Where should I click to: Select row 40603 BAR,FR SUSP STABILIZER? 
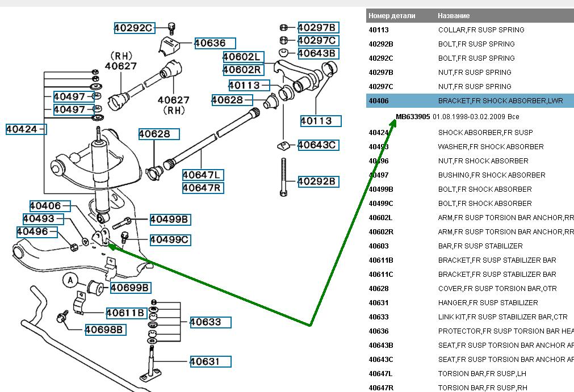(x=470, y=246)
